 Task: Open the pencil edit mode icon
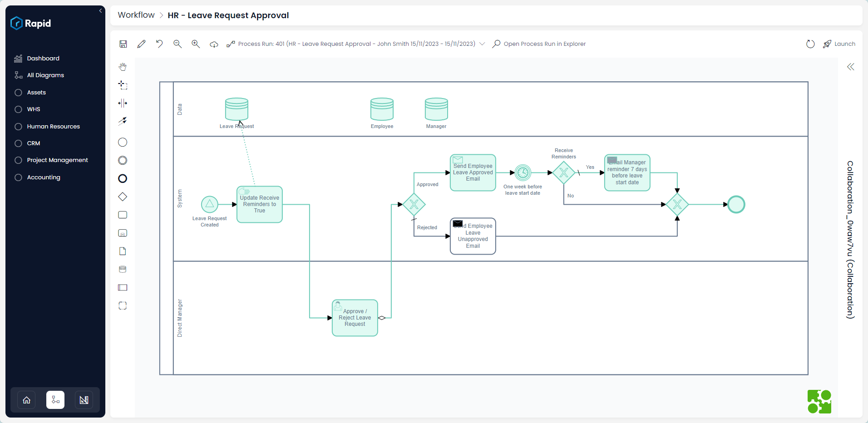click(141, 44)
